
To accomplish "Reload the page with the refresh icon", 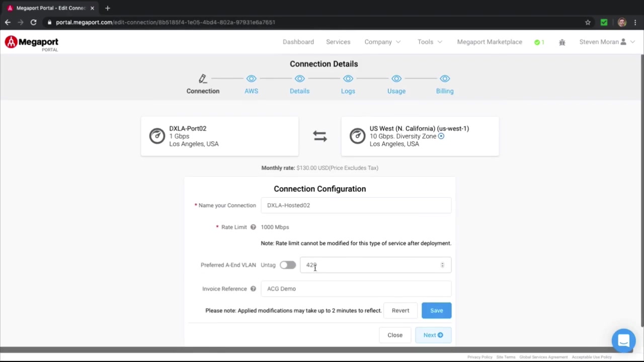I will pos(33,22).
